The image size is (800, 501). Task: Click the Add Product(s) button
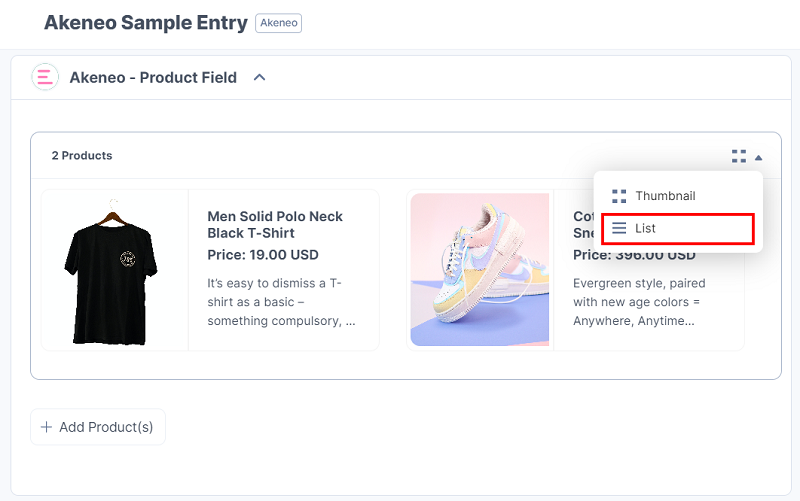(98, 427)
